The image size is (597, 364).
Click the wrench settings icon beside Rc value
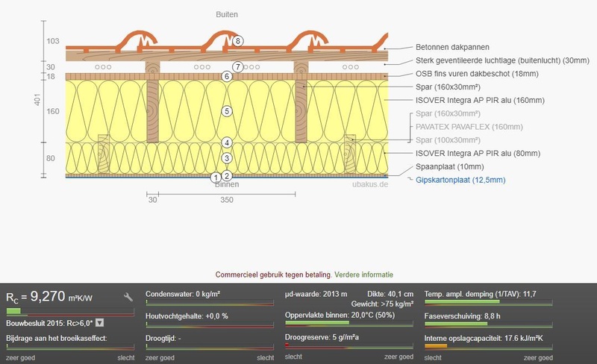point(128,297)
